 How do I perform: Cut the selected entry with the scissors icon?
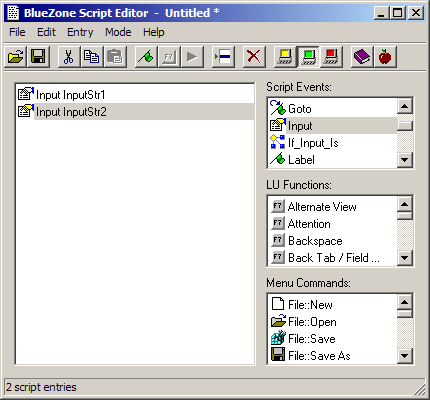point(69,57)
